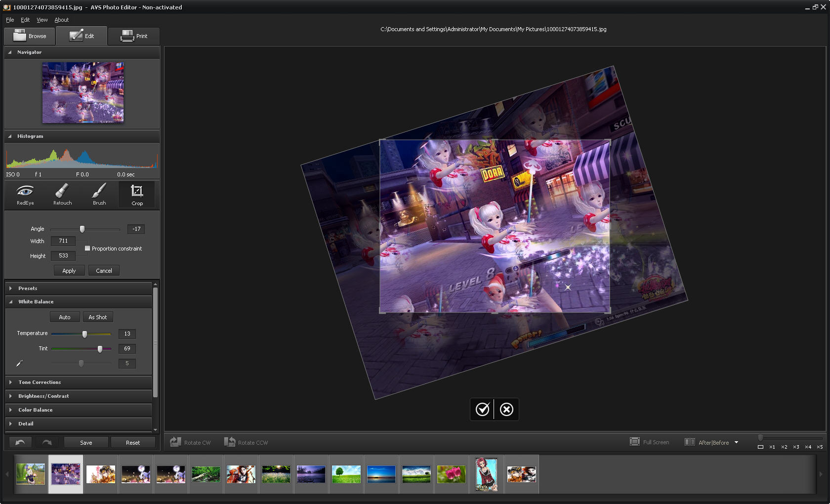Reset all adjustments
The height and width of the screenshot is (504, 830).
click(x=133, y=443)
